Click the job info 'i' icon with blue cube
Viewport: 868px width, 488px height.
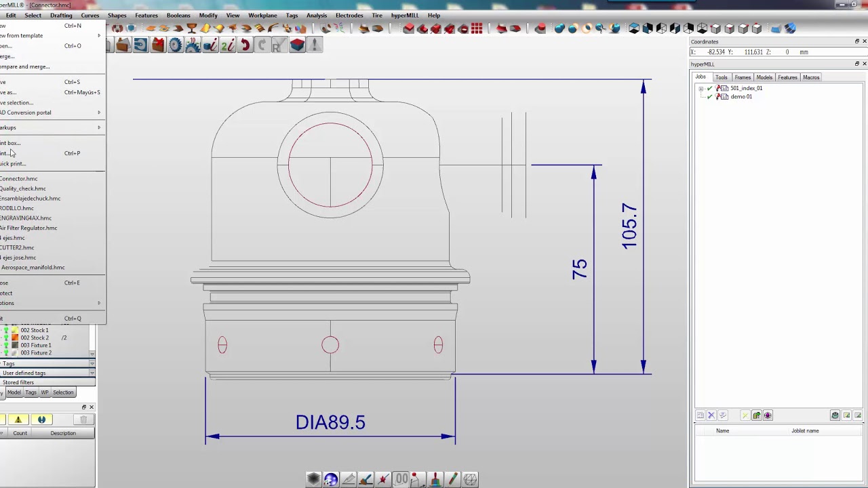tap(210, 45)
